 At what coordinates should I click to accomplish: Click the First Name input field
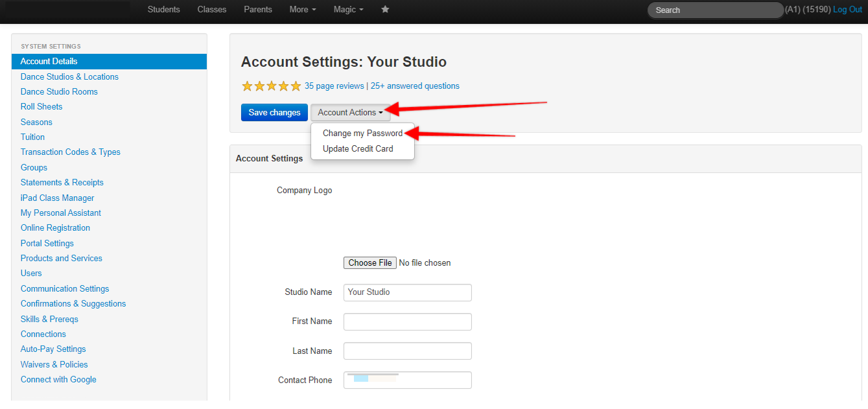click(x=407, y=322)
